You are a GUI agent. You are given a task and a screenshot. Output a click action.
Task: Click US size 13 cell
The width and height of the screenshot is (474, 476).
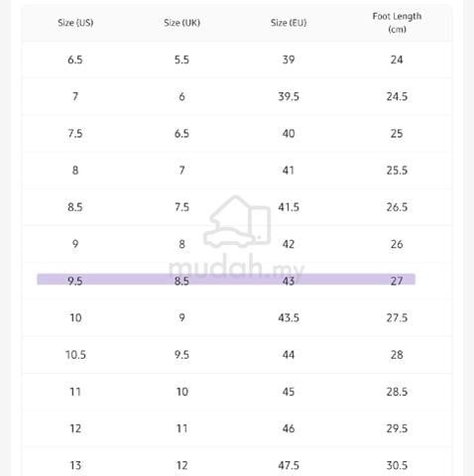pyautogui.click(x=75, y=465)
